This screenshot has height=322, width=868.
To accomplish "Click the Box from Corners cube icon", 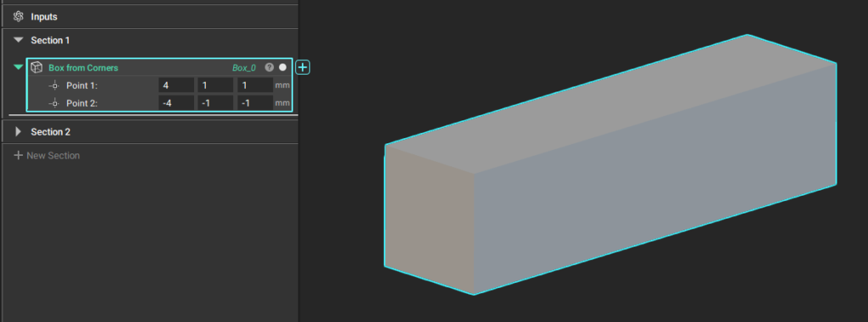I will click(36, 68).
